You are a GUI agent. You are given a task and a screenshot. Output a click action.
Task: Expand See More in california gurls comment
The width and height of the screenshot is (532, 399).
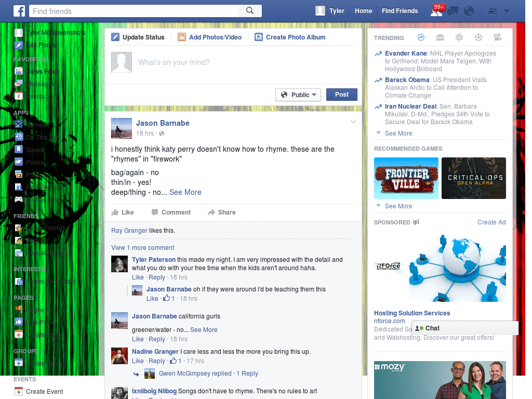(x=204, y=330)
